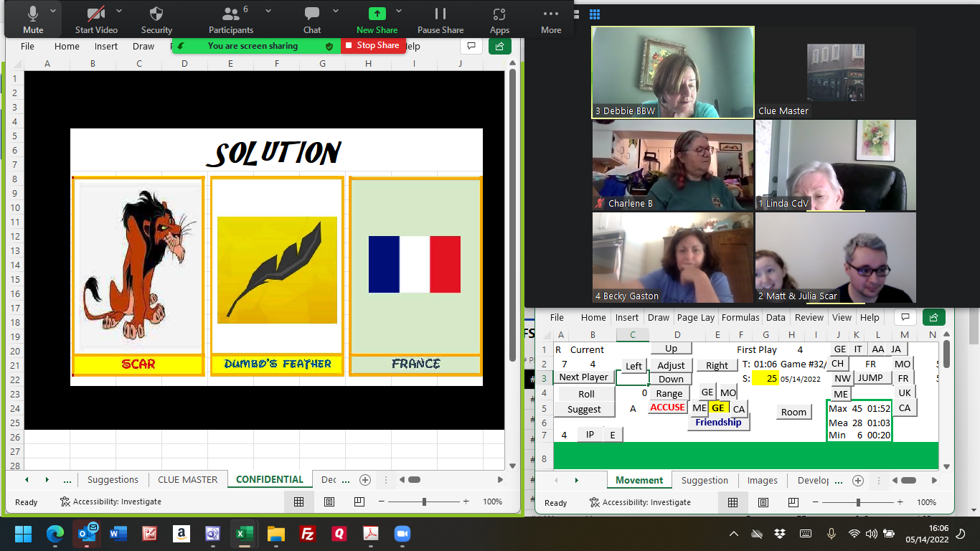Image resolution: width=980 pixels, height=551 pixels.
Task: Click the red ACCUSE button
Action: pyautogui.click(x=667, y=408)
